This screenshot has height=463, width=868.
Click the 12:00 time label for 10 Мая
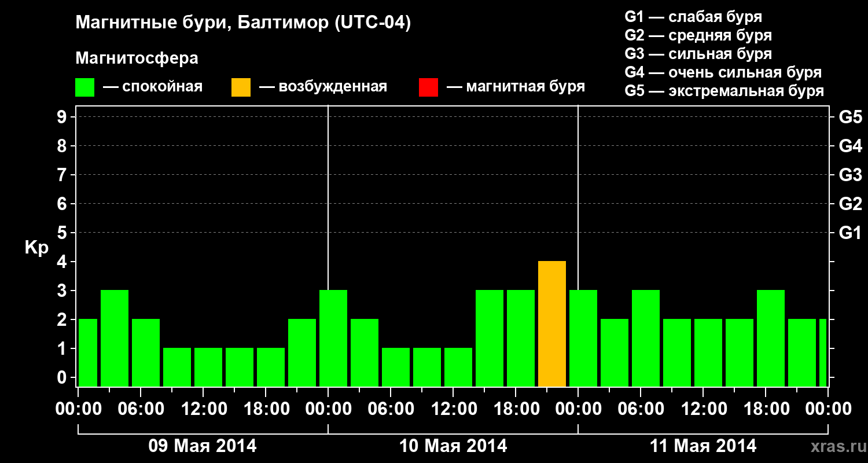pos(454,409)
